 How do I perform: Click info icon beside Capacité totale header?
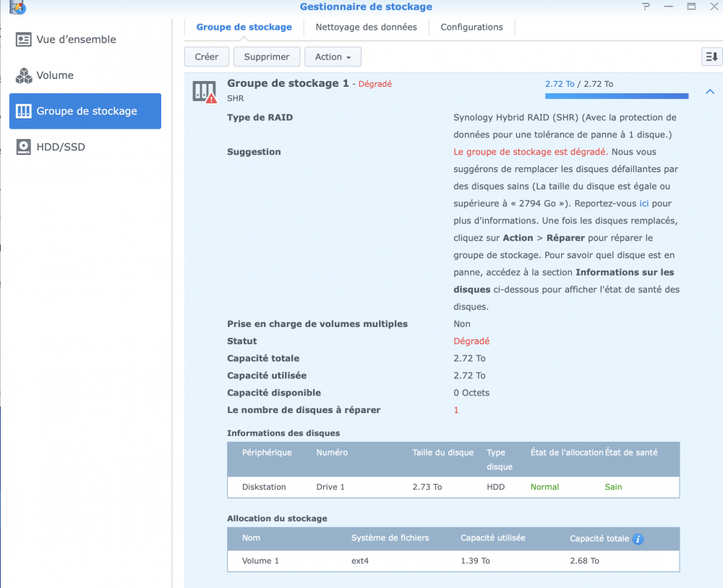[638, 539]
